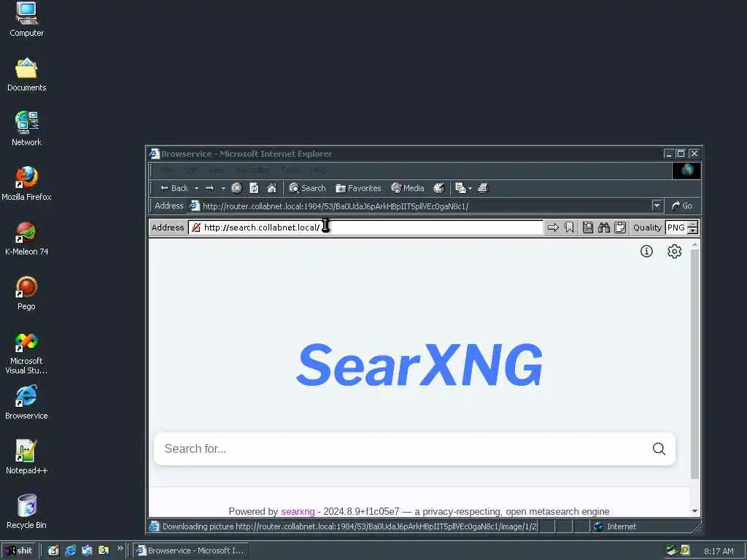Select the Microsoft Visual Studio desktop shortcut
Screen dimensions: 747x560
pyautogui.click(x=27, y=354)
